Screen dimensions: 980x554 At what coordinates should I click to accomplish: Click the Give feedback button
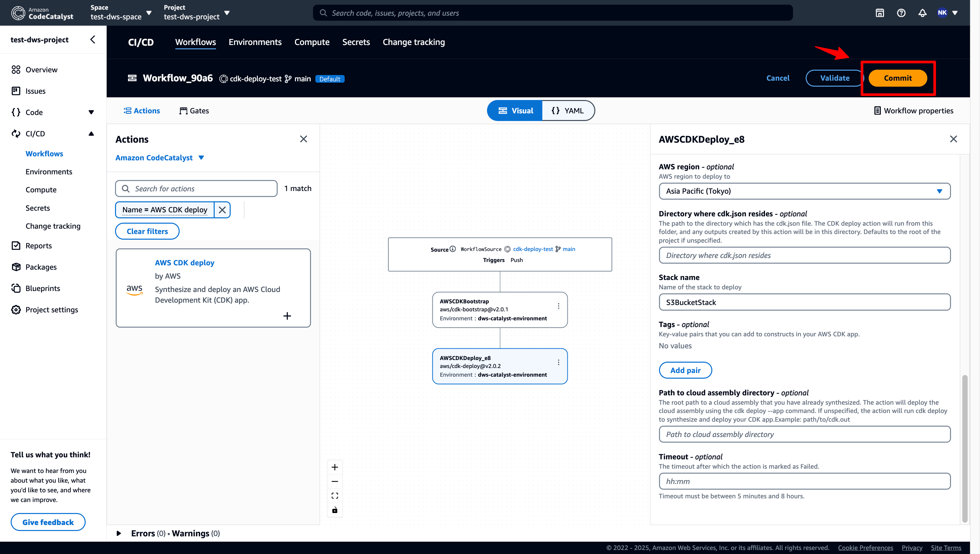pyautogui.click(x=48, y=522)
